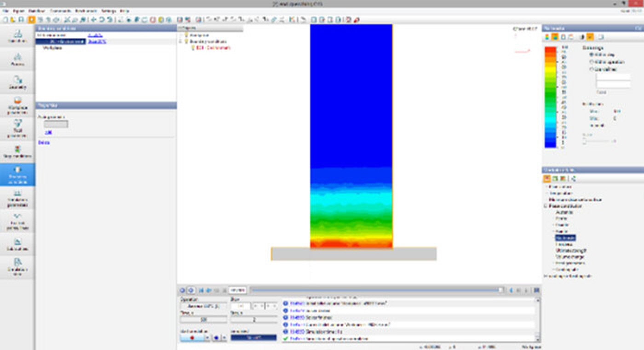
Task: Click the rainbow color scale bar in legend
Action: click(550, 97)
